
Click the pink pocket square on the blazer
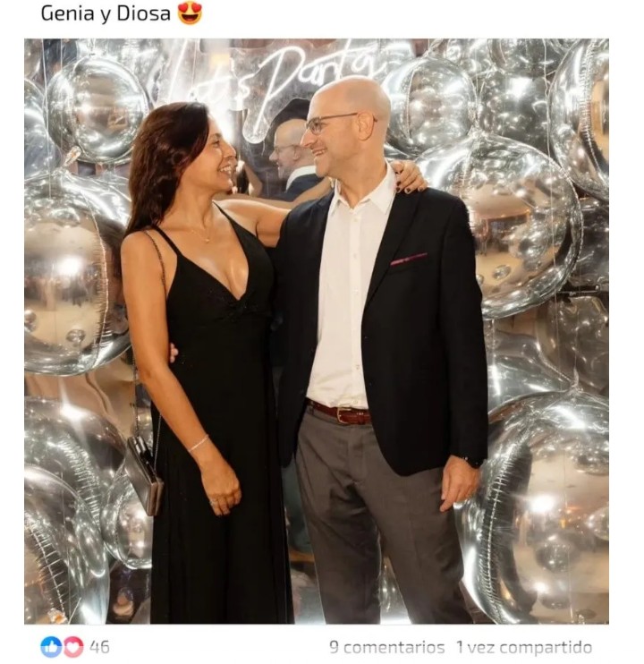tap(408, 259)
